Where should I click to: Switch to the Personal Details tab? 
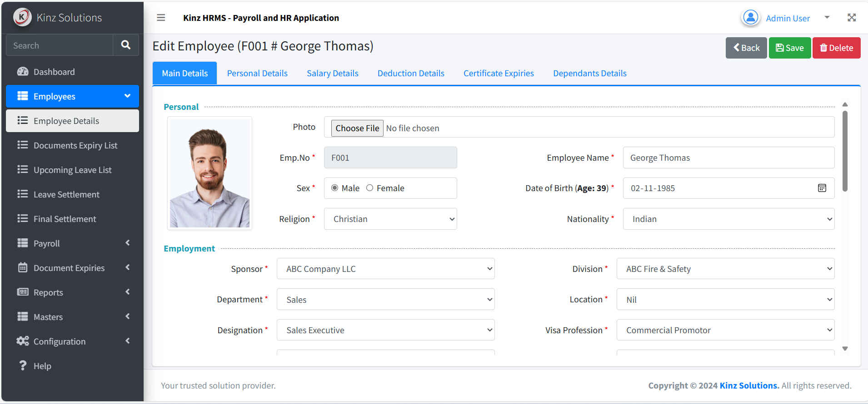point(257,73)
